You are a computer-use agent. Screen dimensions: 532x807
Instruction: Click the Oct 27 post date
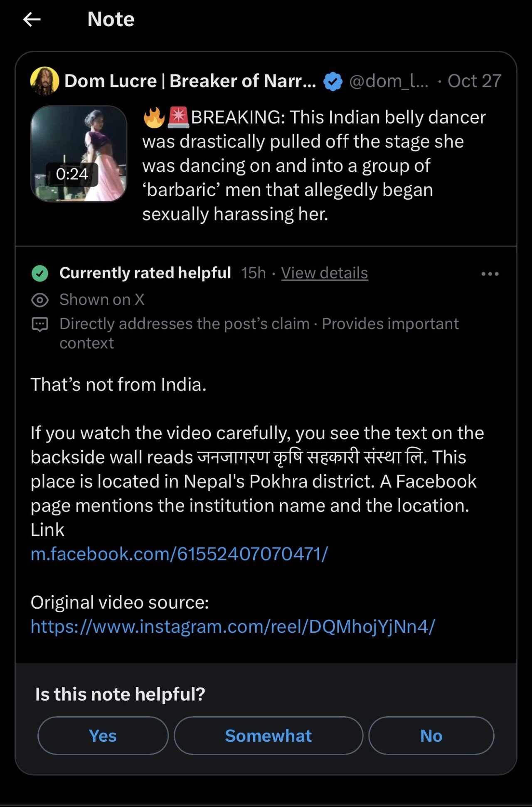pyautogui.click(x=474, y=81)
